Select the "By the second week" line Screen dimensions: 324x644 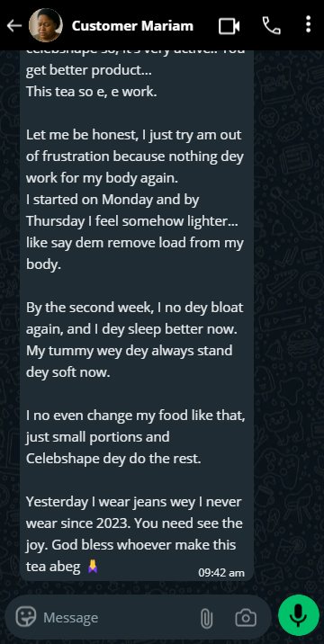click(x=134, y=308)
